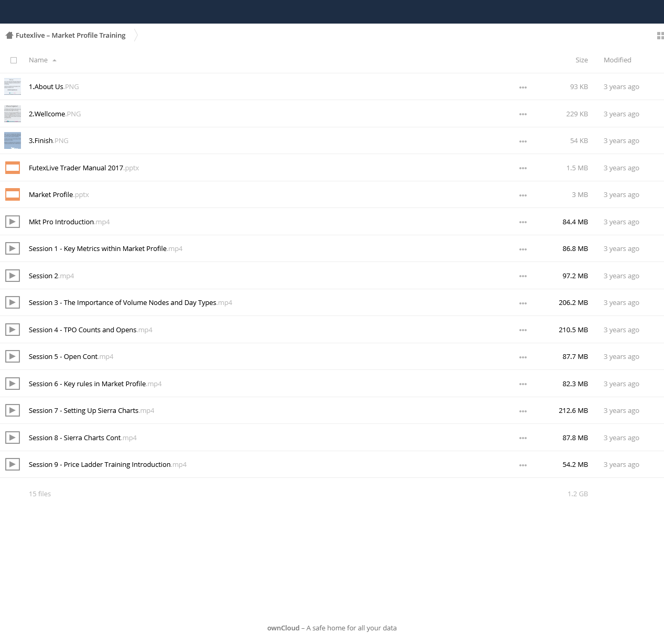Play Session 3 - Importance of Volume Nodes
This screenshot has width=664, height=644.
130,303
